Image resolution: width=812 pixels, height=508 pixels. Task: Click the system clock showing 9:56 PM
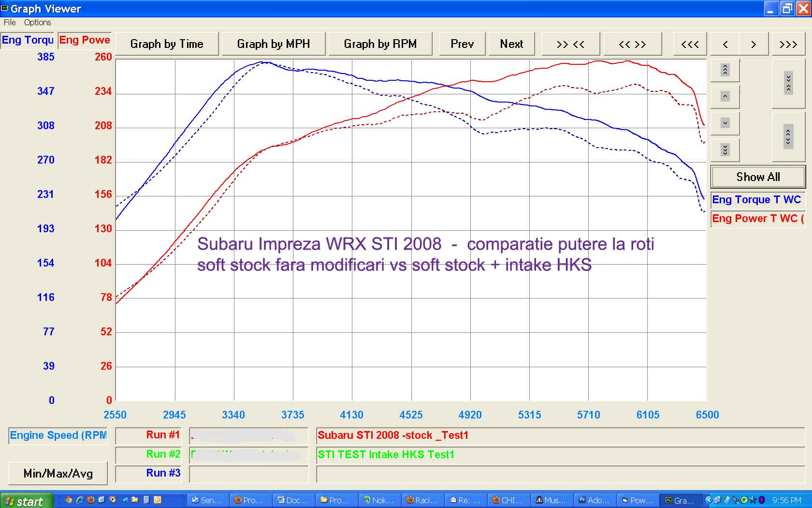[x=786, y=500]
